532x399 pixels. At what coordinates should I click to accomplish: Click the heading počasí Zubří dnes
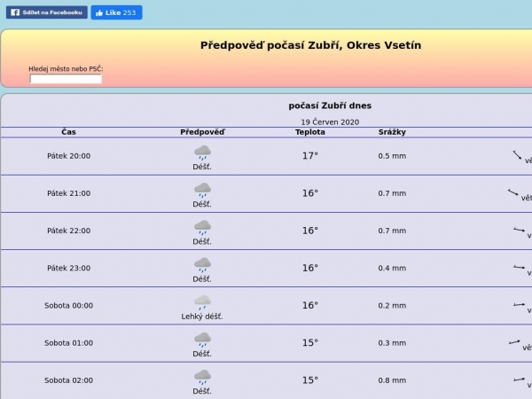pos(330,106)
